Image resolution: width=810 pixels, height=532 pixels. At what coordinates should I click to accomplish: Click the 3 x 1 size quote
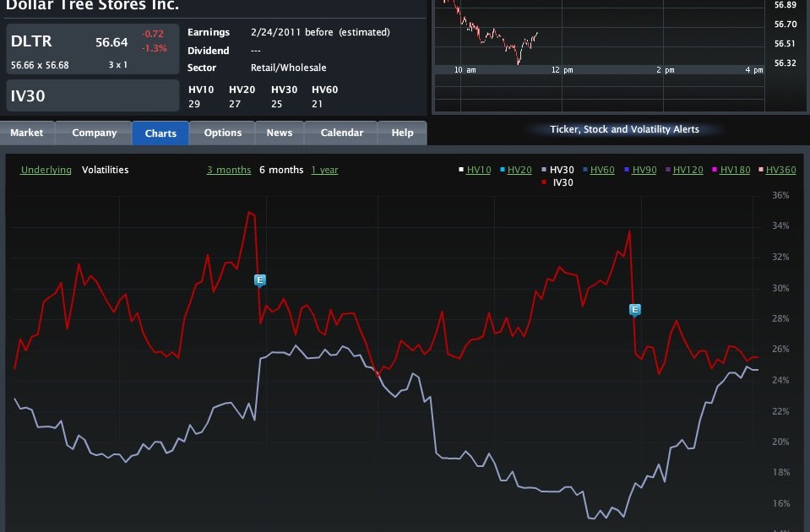point(117,65)
